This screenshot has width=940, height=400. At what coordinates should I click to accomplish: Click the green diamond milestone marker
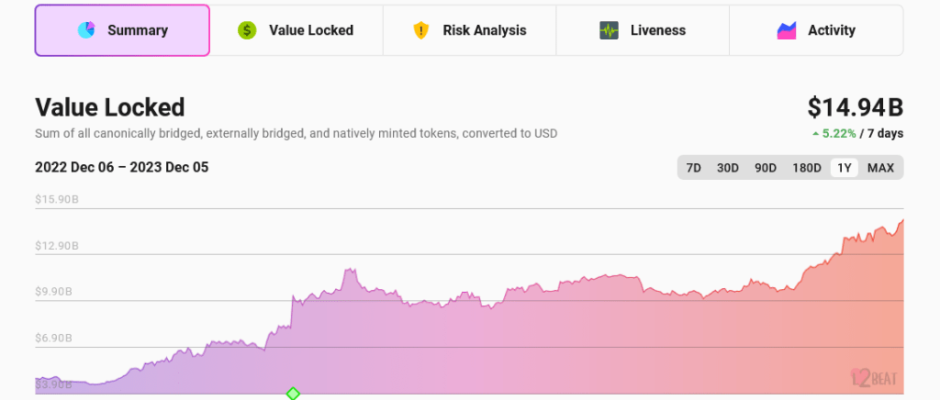293,394
